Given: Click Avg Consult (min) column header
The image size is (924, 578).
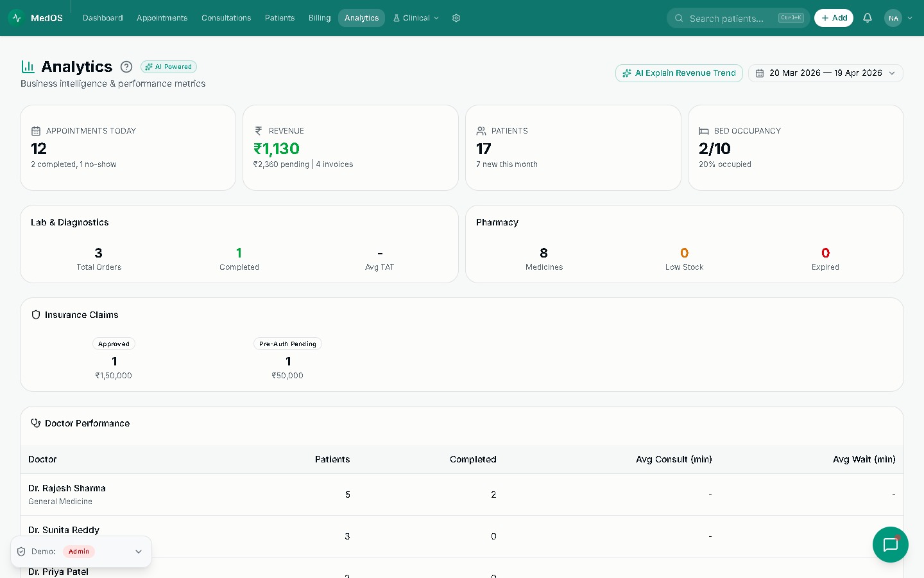Looking at the screenshot, I should click(674, 459).
